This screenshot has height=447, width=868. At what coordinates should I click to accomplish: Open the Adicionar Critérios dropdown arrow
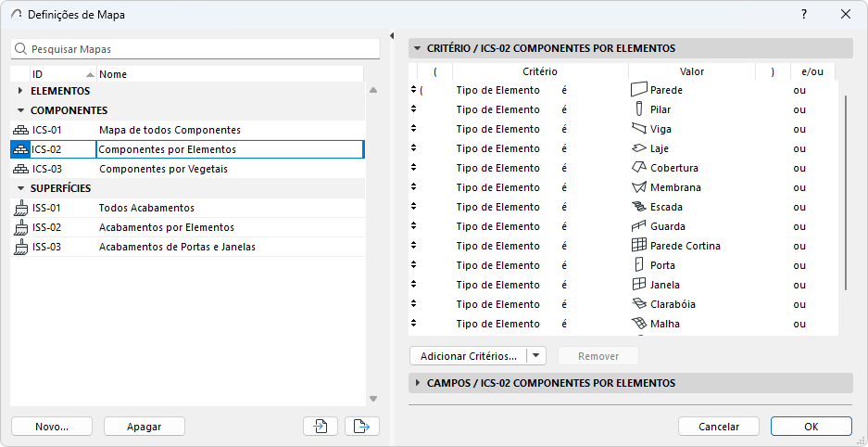click(536, 356)
